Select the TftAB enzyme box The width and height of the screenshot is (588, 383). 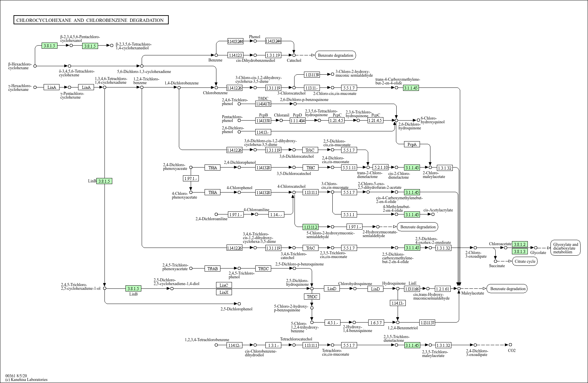[x=212, y=269]
